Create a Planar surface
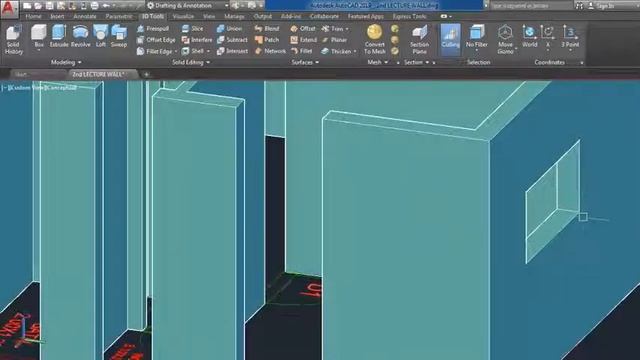640x360 pixels. click(x=334, y=40)
